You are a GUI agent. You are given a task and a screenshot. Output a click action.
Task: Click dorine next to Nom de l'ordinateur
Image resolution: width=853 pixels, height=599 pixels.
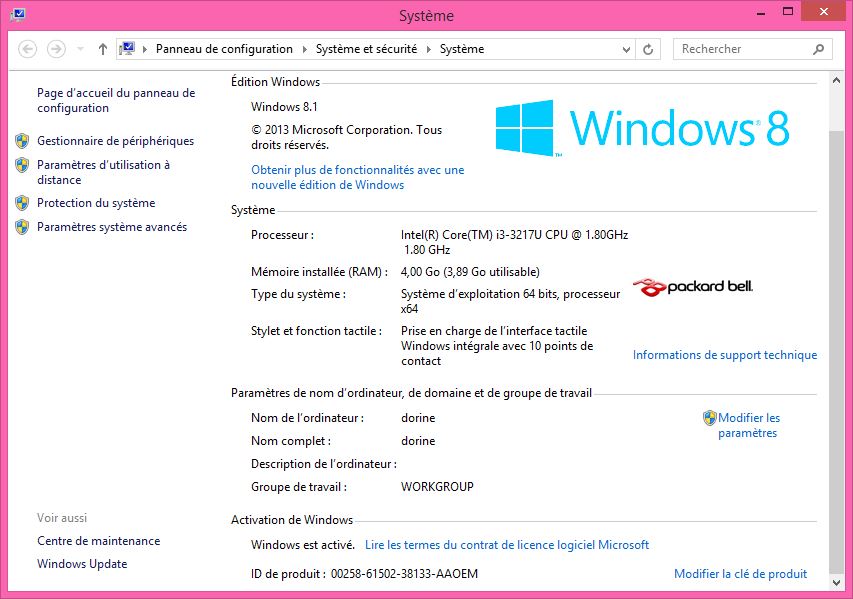[x=418, y=418]
